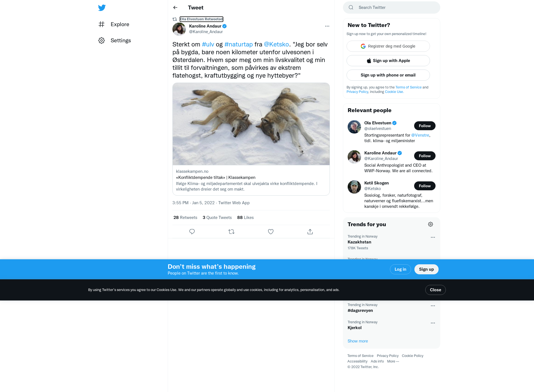
Task: Open tweet more options (three dots)
Action: pos(327,26)
